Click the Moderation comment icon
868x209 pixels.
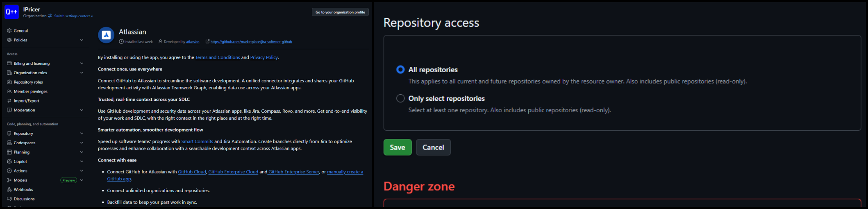[9, 110]
